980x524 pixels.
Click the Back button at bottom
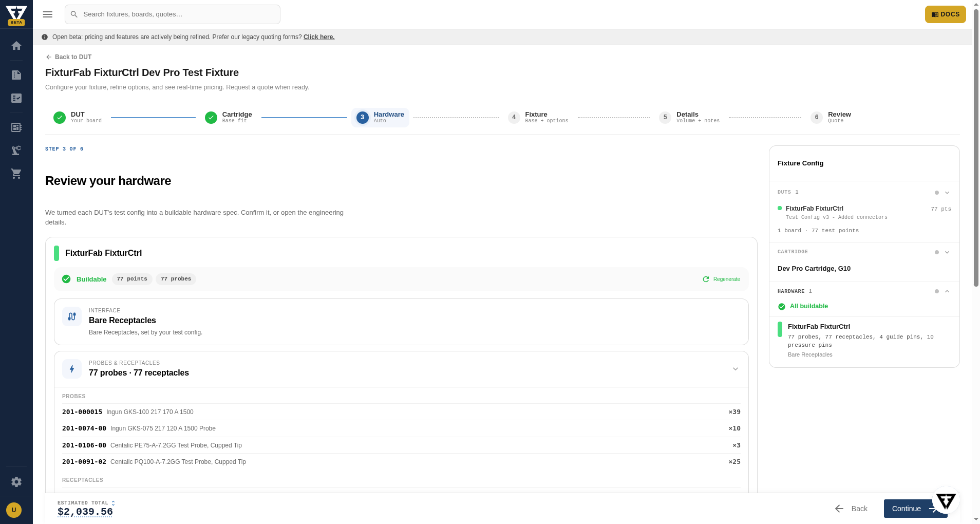(851, 509)
